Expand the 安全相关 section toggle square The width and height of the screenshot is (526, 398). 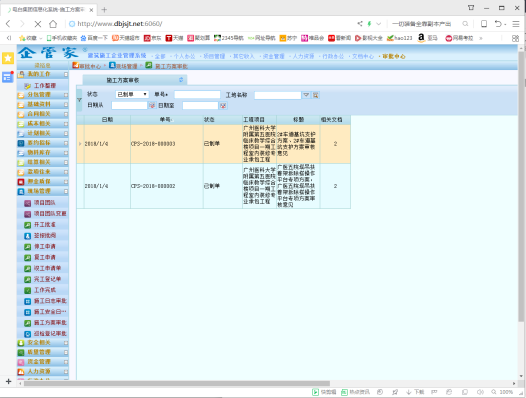point(66,343)
